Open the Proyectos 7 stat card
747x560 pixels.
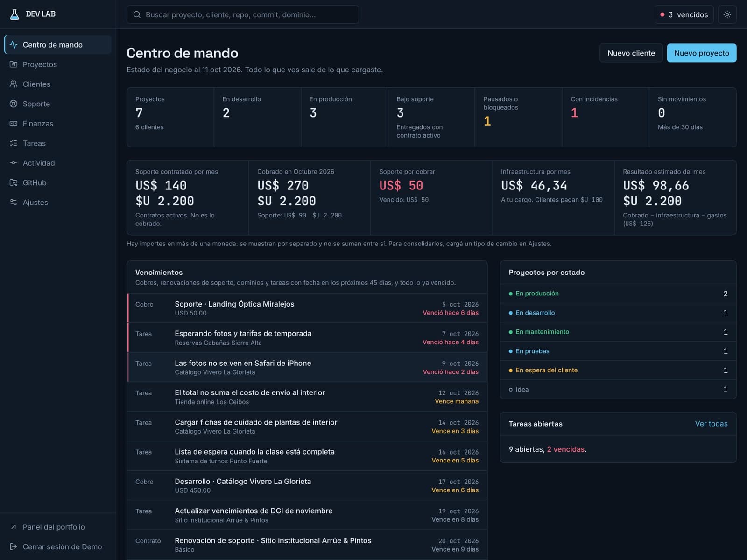170,117
